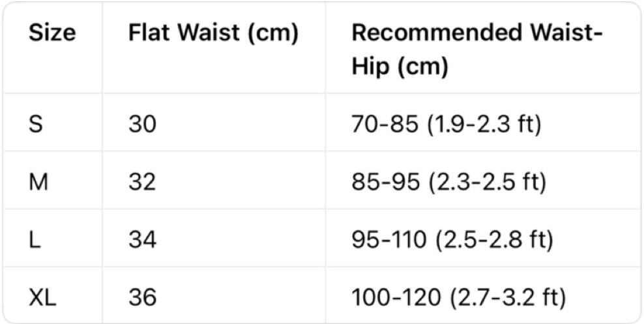Click the flat waist value 34

coord(142,240)
